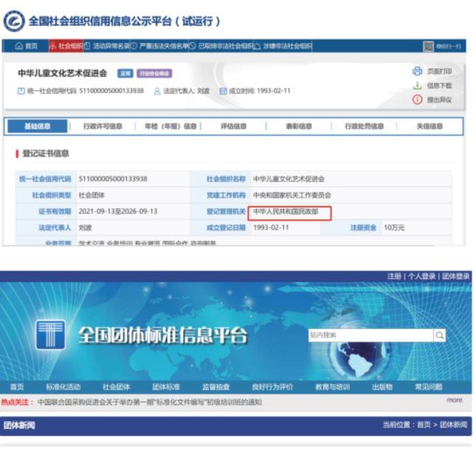Switch to the 失信信息 tab

tap(430, 126)
